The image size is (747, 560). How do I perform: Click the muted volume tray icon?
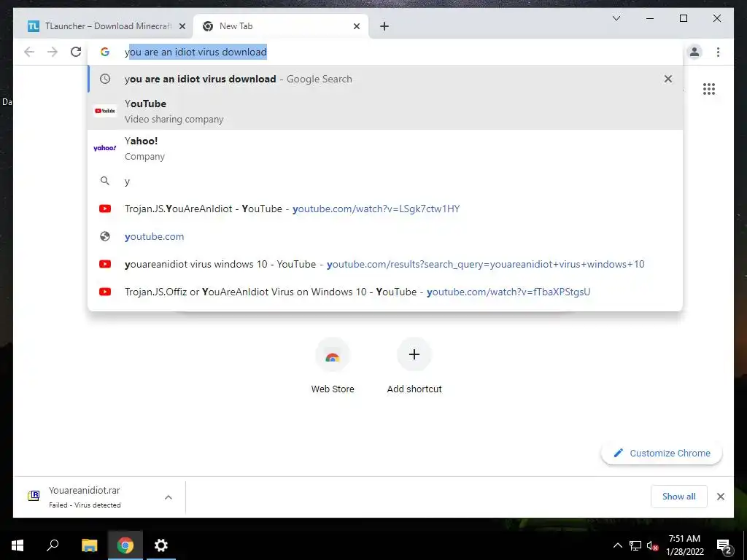[652, 545]
